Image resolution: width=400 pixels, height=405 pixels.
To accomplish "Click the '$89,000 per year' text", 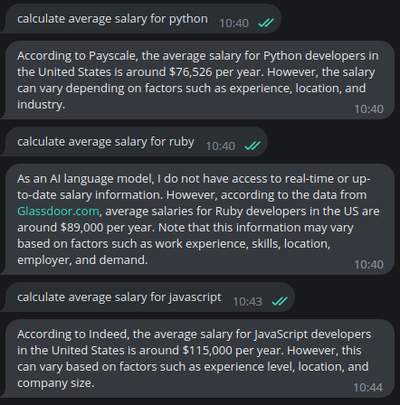I will tap(108, 228).
